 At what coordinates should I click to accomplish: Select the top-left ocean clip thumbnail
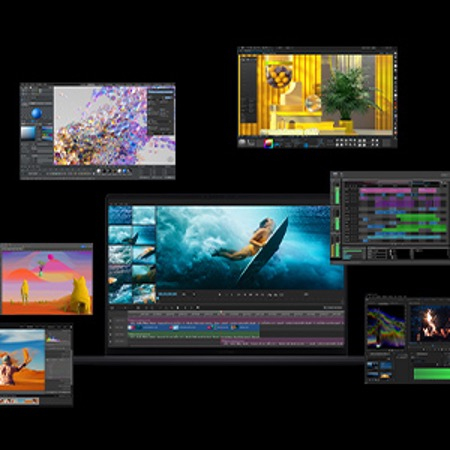pos(120,215)
